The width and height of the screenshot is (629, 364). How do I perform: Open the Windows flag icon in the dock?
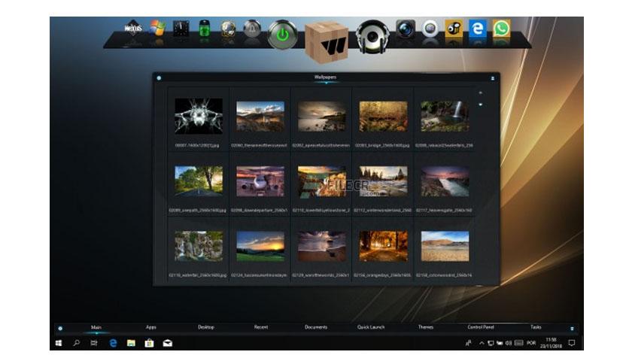pos(158,29)
